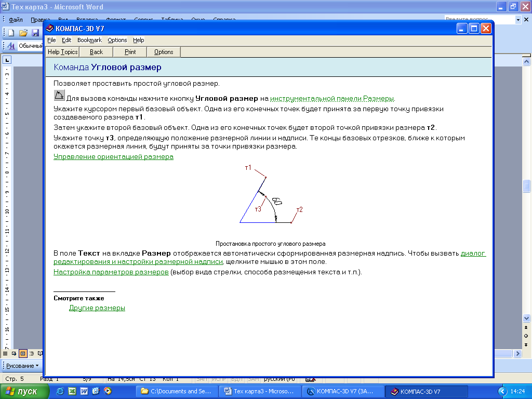Click Word vertical scrollbar thumb
Viewport: 532px width, 399px height.
click(x=526, y=186)
